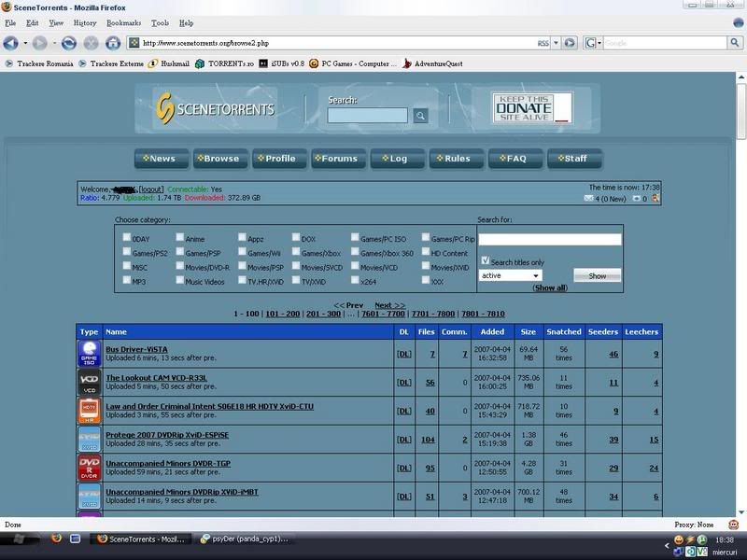The height and width of the screenshot is (560, 747).
Task: Tick the Anime category checkbox
Action: (179, 237)
